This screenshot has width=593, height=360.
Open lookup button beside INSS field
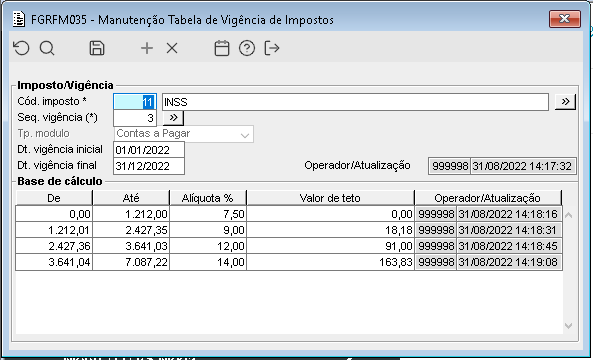[x=565, y=102]
